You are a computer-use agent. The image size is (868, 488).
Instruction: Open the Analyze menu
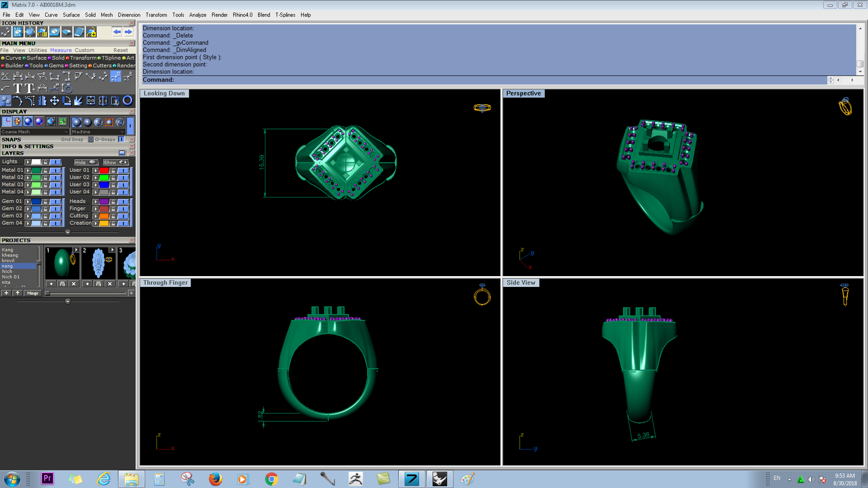[198, 15]
